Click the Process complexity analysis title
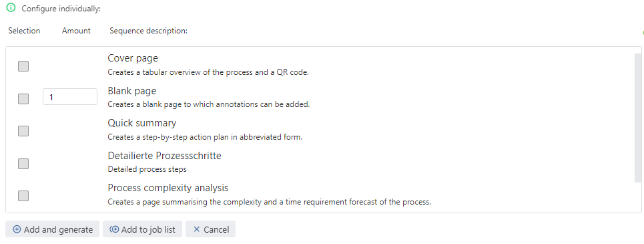This screenshot has width=644, height=244. pyautogui.click(x=168, y=188)
